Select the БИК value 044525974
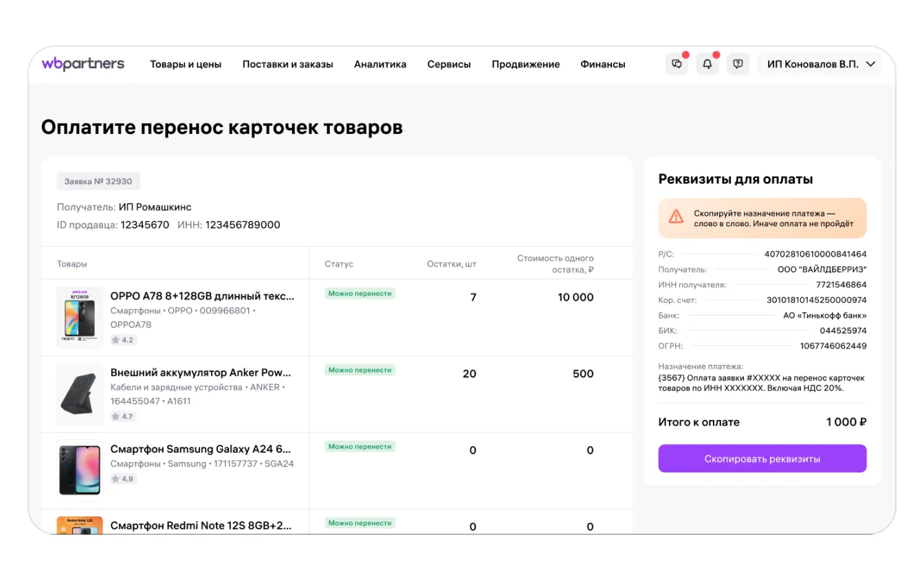The image size is (924, 580). [x=843, y=331]
